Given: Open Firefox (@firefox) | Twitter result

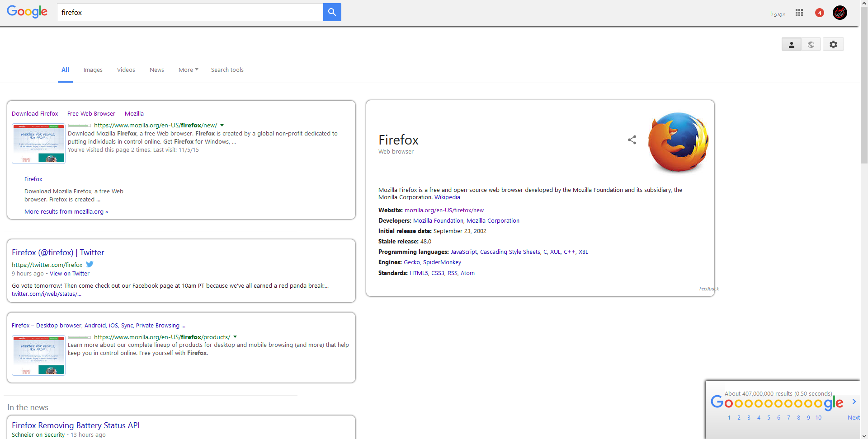Looking at the screenshot, I should click(x=58, y=252).
